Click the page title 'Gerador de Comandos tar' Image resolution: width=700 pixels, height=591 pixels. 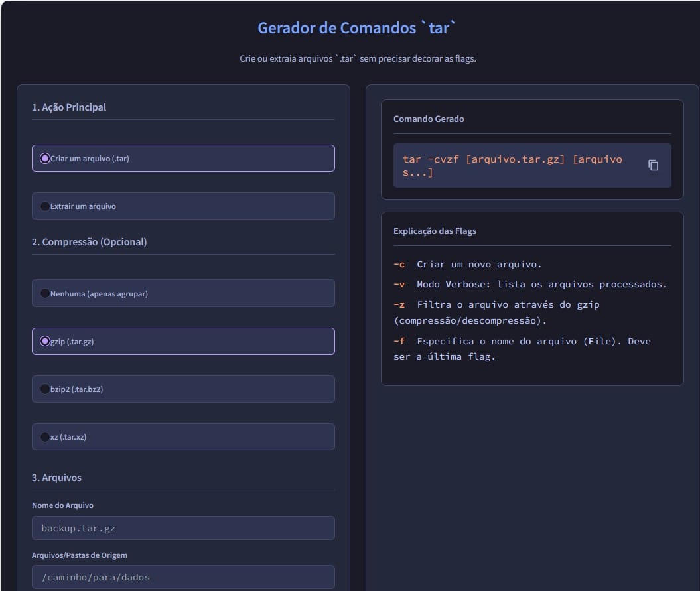(350, 28)
